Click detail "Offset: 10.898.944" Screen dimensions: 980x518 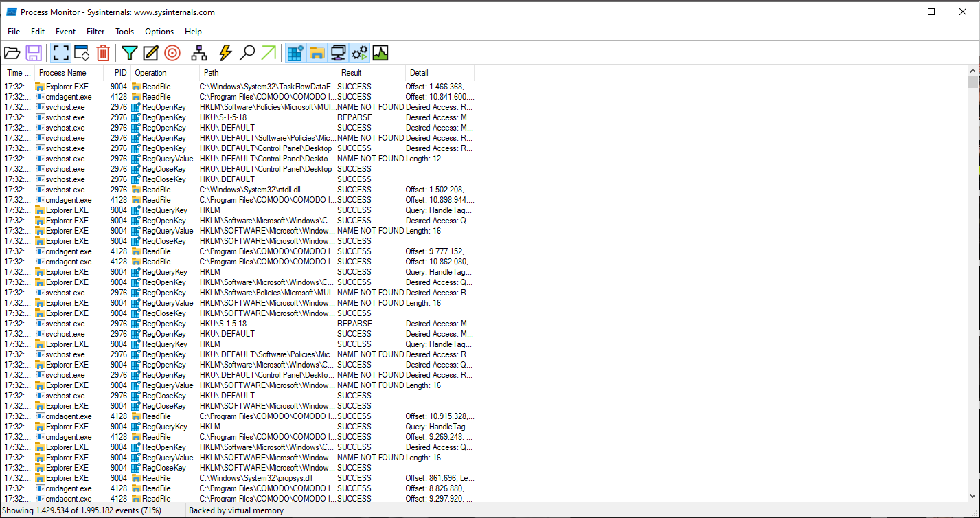click(440, 200)
